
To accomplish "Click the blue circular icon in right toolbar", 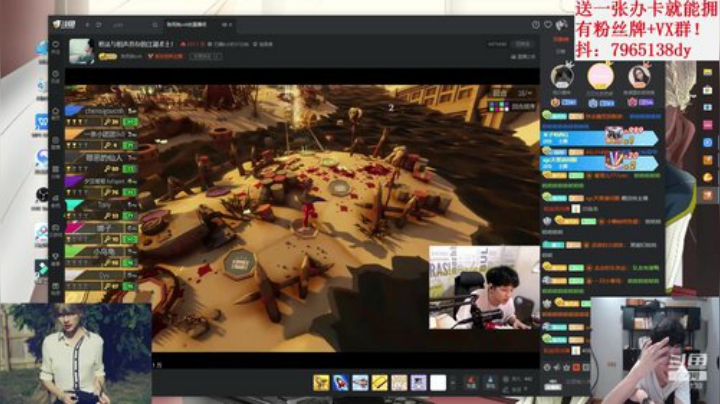I will (x=708, y=143).
